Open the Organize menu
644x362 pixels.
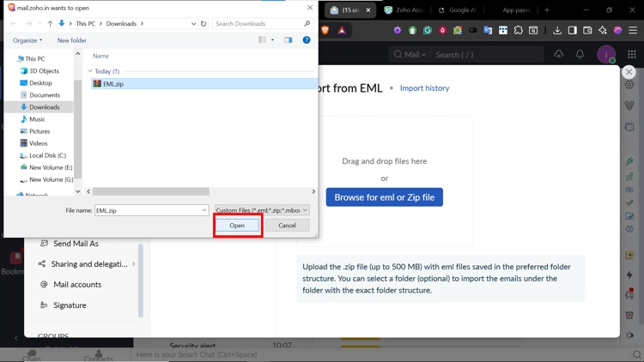click(x=27, y=40)
